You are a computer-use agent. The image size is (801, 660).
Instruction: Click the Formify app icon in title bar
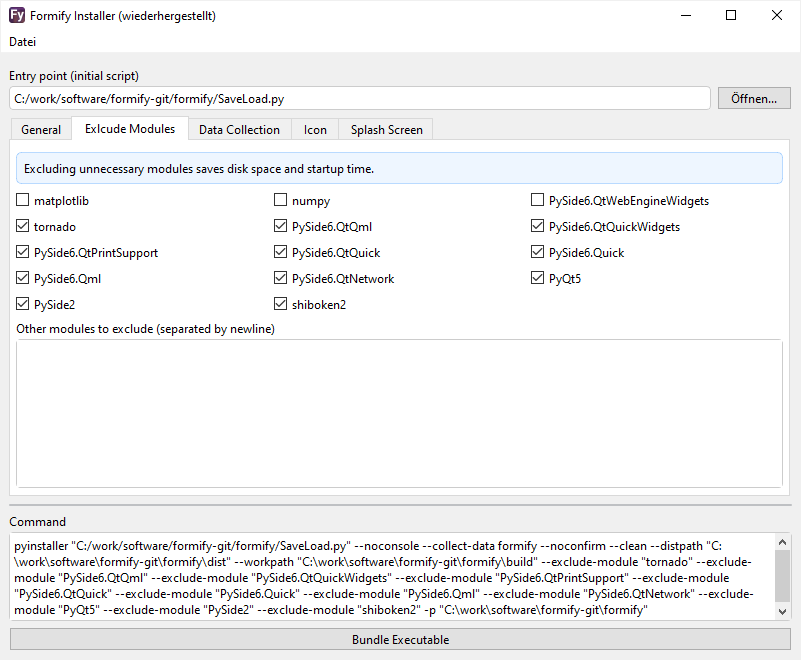tap(16, 16)
